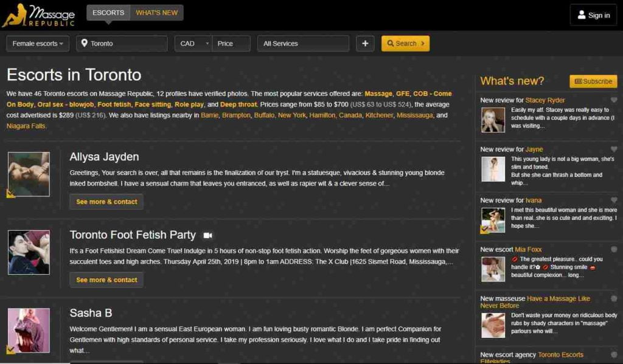The image size is (623, 364).
Task: Open the Allysa Jayden listing title
Action: [104, 157]
